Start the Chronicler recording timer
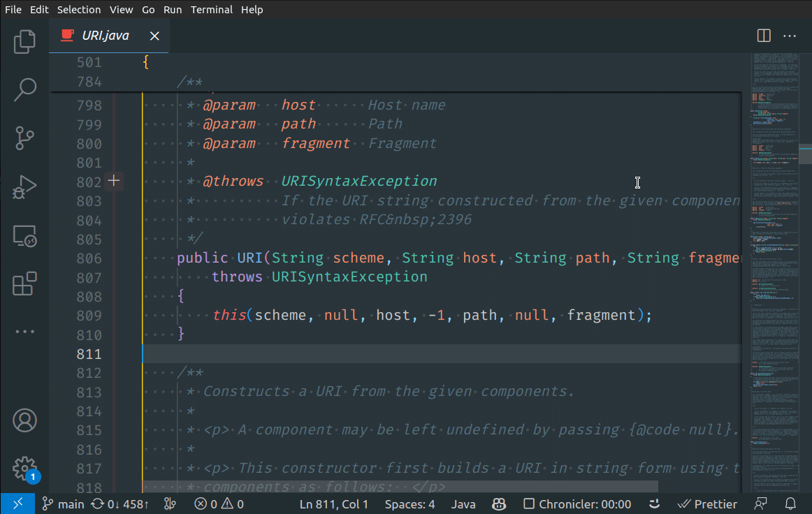This screenshot has height=514, width=812. point(577,504)
